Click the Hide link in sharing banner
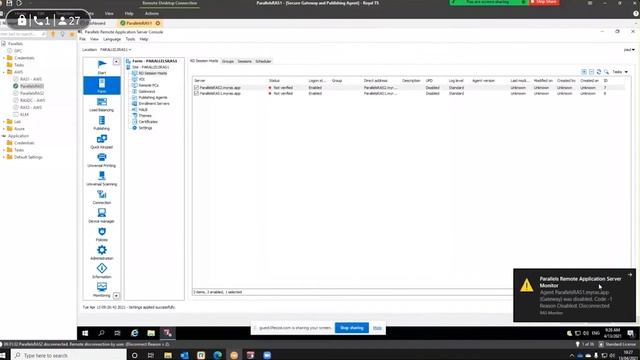This screenshot has width=640, height=360. (x=377, y=328)
